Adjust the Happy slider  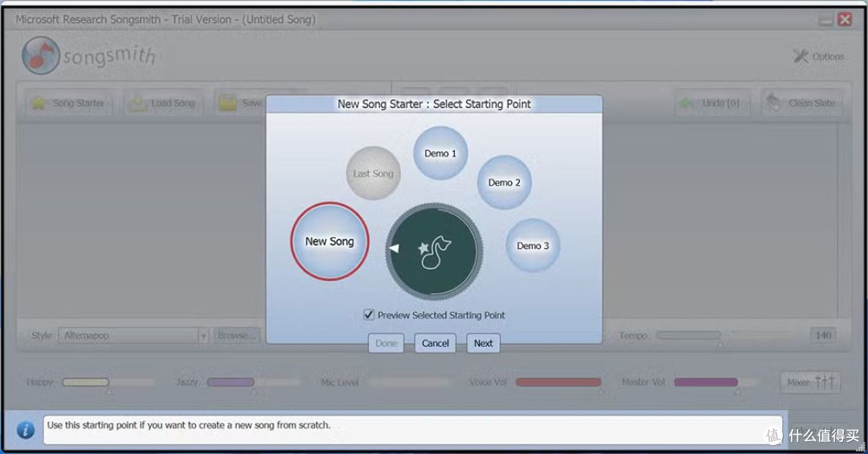(x=108, y=382)
